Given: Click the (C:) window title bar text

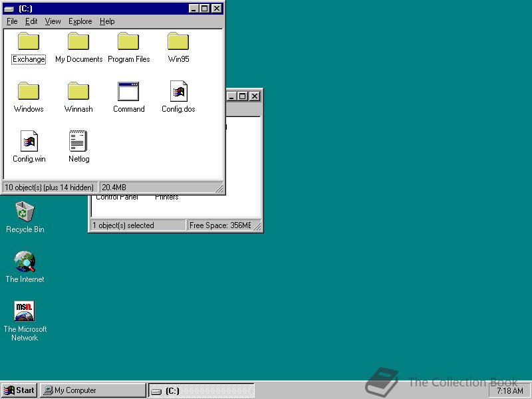Looking at the screenshot, I should click(x=26, y=9).
